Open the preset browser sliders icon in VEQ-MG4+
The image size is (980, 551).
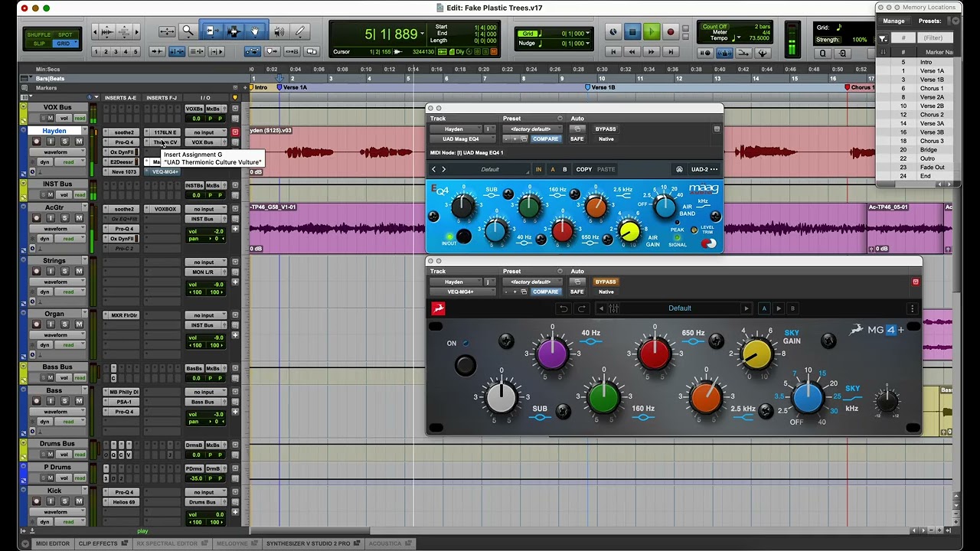pyautogui.click(x=614, y=308)
